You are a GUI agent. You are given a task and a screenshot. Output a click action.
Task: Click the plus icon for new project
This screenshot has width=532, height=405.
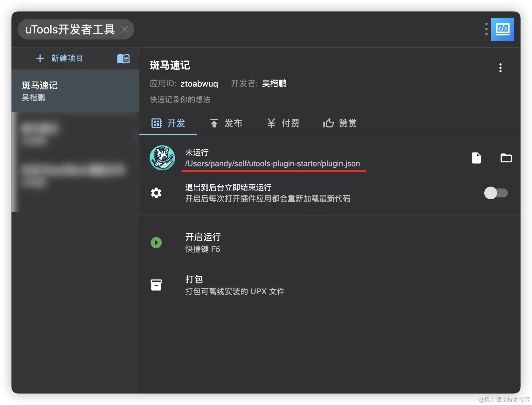[x=40, y=58]
